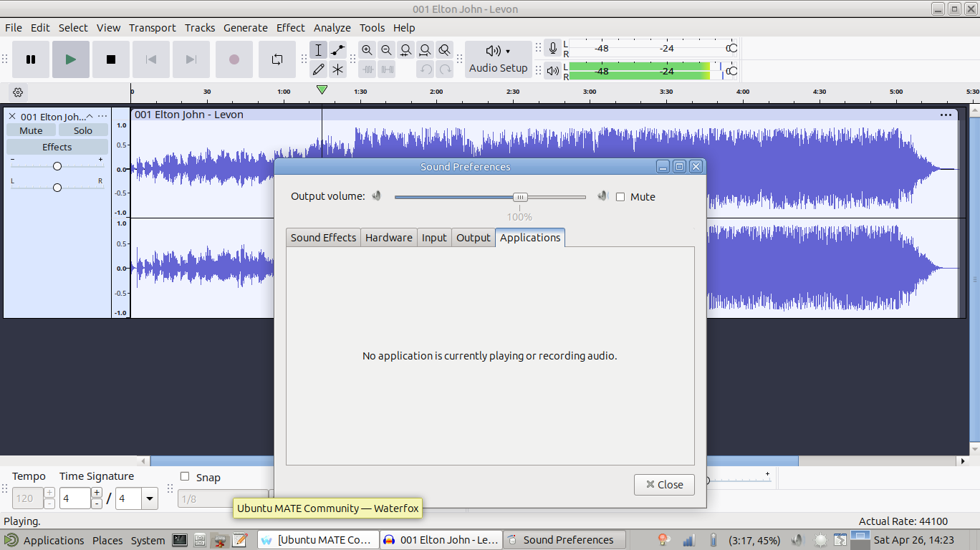Image resolution: width=980 pixels, height=550 pixels.
Task: Open timeline options gear icon
Action: coord(18,92)
